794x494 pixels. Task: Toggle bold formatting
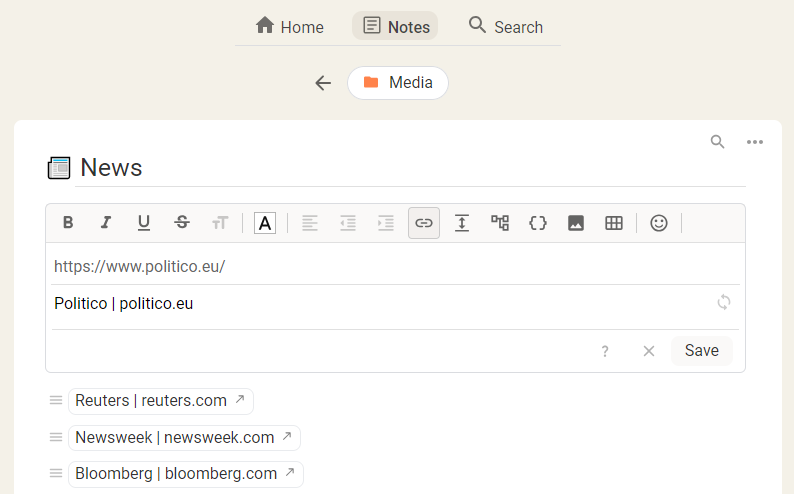pyautogui.click(x=68, y=223)
